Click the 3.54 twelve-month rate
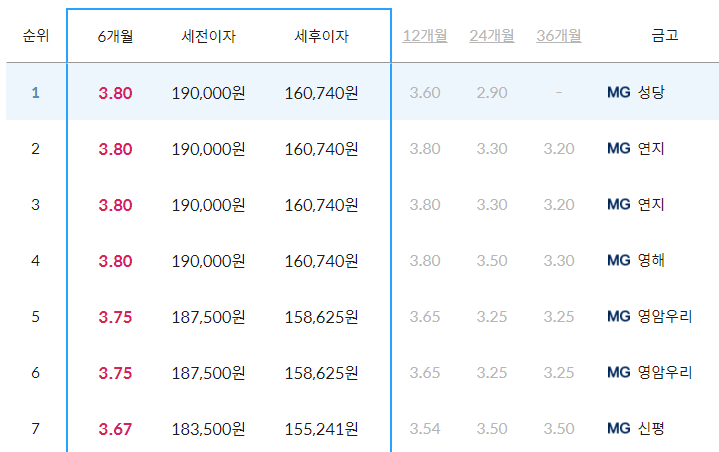719x452 pixels. (x=425, y=429)
